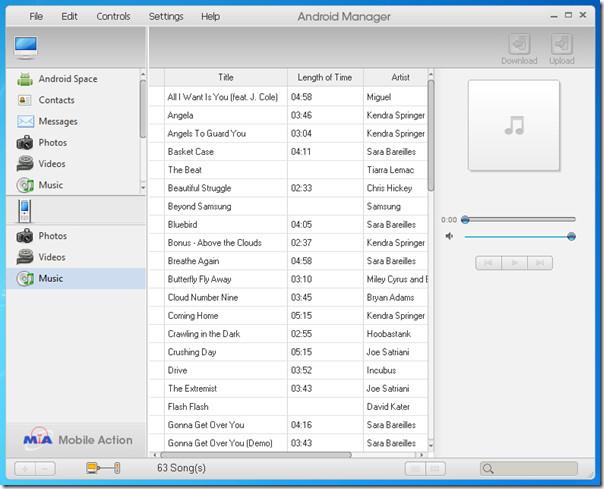Image resolution: width=604 pixels, height=489 pixels.
Task: Select the song "The Beat"
Action: click(x=185, y=170)
